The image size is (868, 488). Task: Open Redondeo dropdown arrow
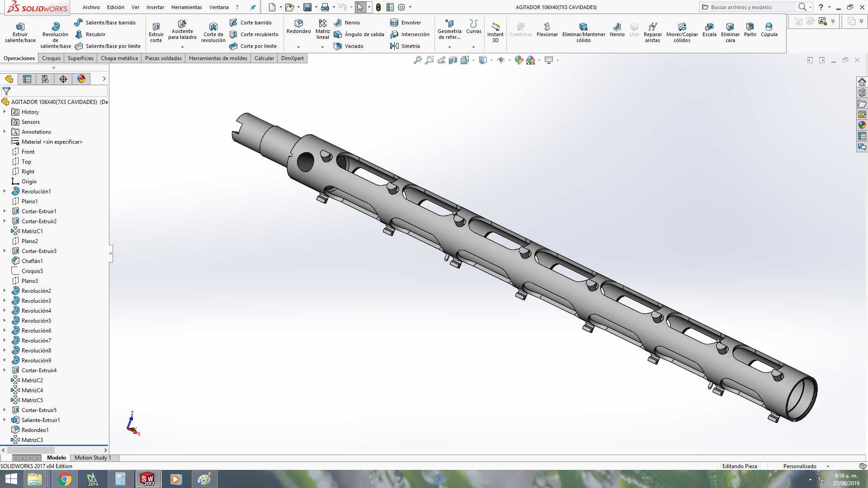click(x=298, y=47)
